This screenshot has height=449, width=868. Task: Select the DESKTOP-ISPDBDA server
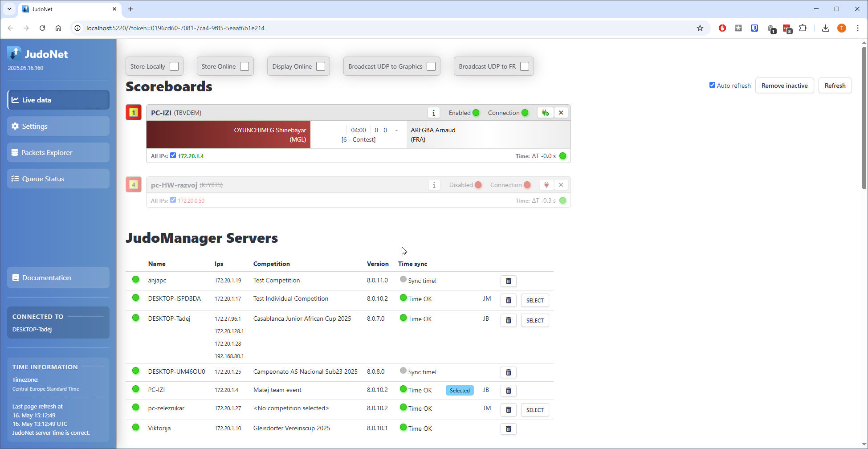coord(535,300)
